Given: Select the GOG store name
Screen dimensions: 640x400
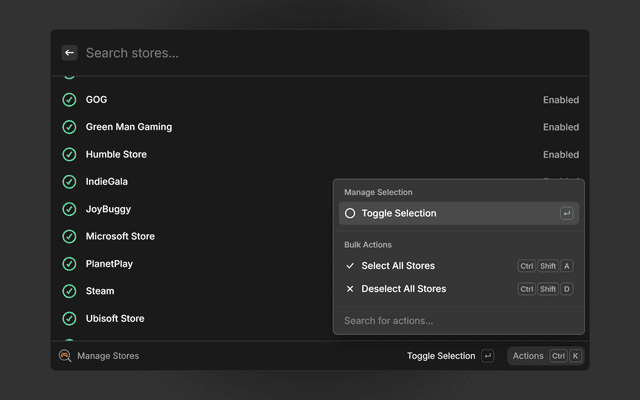Looking at the screenshot, I should [x=96, y=100].
